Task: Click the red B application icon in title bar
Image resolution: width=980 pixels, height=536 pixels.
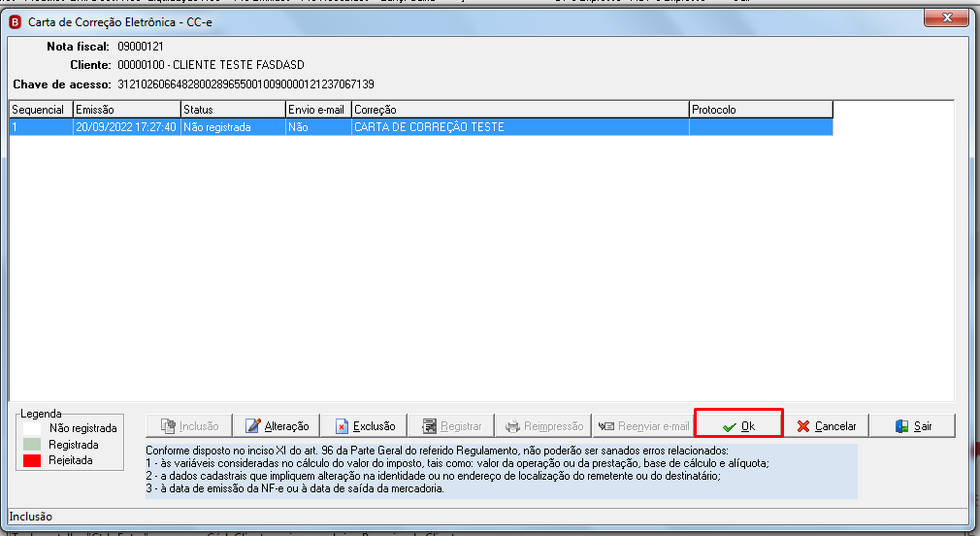Action: (15, 22)
